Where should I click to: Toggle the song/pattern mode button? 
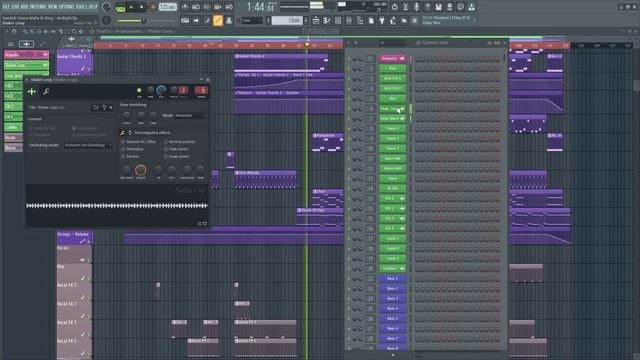click(120, 7)
